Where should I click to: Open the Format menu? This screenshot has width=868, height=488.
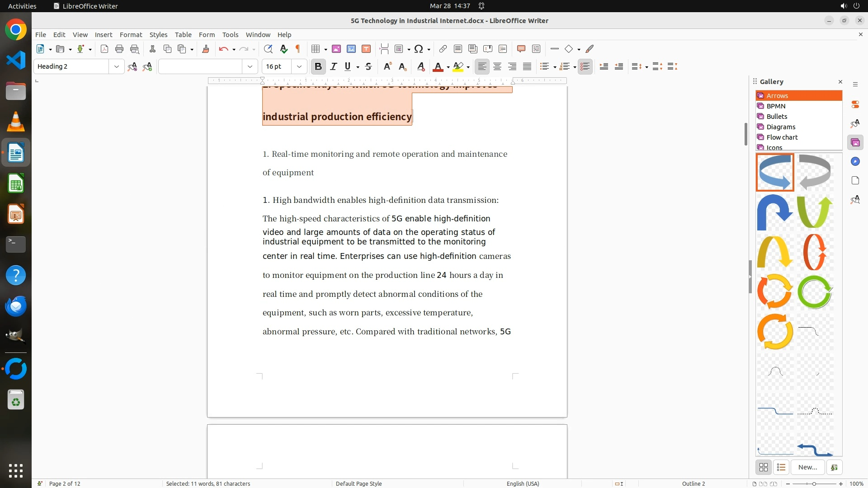click(x=131, y=35)
